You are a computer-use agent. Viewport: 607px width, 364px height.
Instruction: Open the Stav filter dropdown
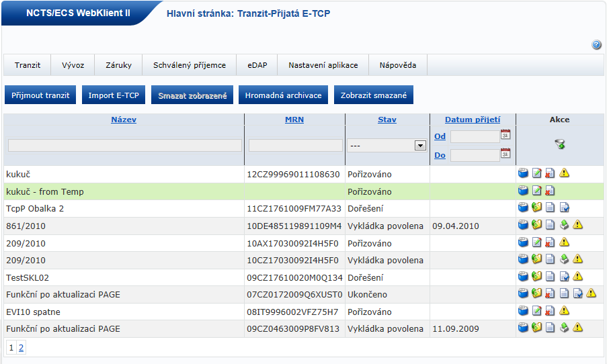387,145
